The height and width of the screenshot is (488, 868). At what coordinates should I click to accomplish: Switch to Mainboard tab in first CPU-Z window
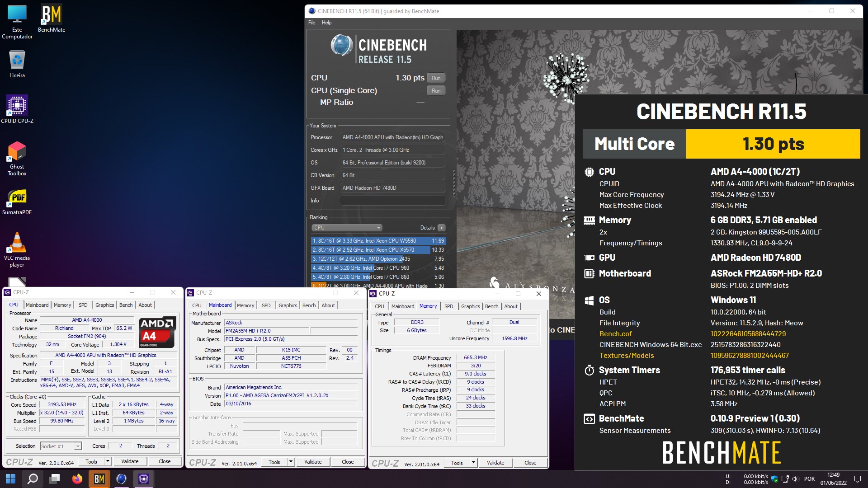click(x=37, y=305)
